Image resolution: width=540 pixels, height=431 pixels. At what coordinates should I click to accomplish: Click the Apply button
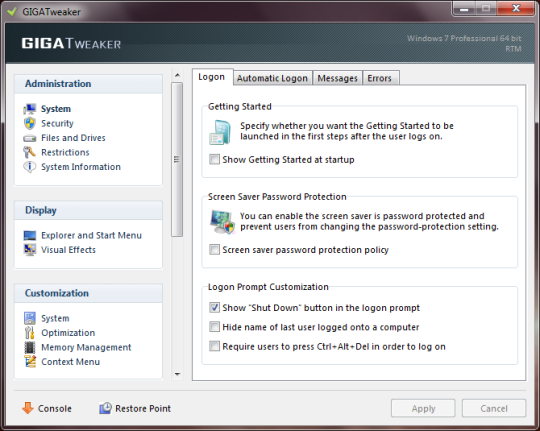[x=423, y=408]
